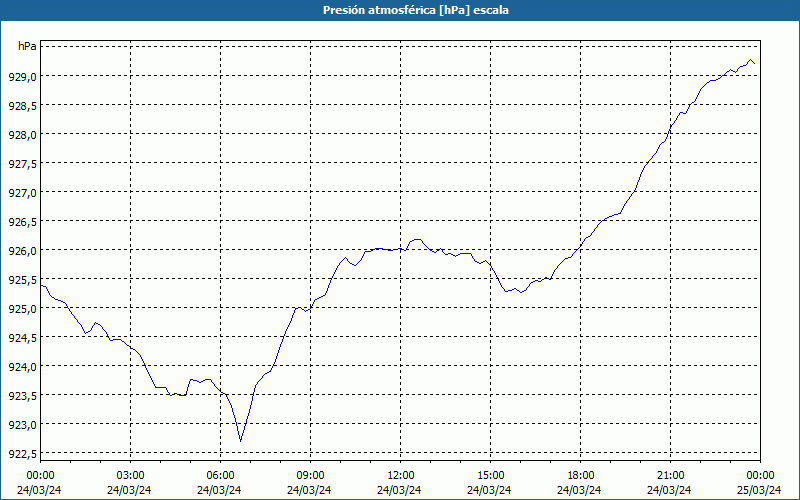Select the 922,5 y-axis label
The height and width of the screenshot is (500, 800).
tap(22, 454)
